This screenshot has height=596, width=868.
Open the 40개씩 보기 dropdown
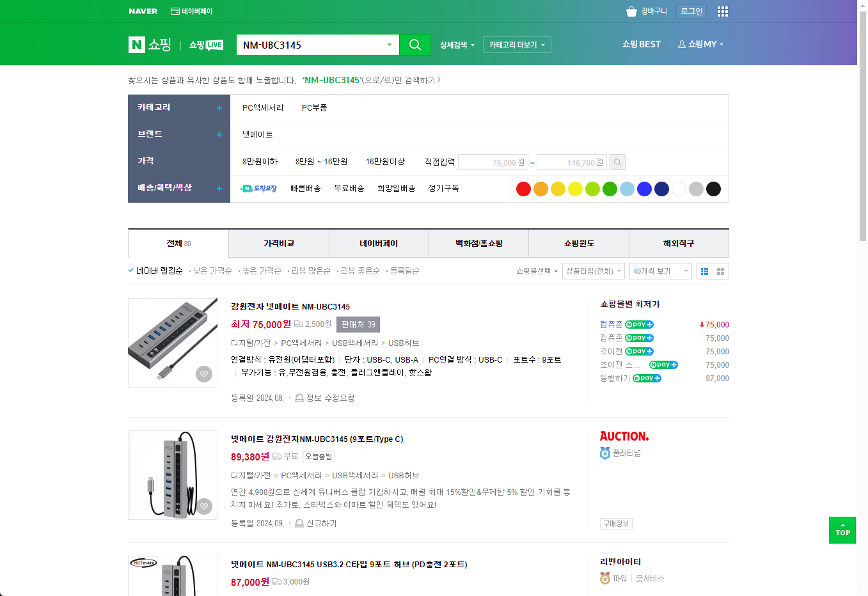661,271
